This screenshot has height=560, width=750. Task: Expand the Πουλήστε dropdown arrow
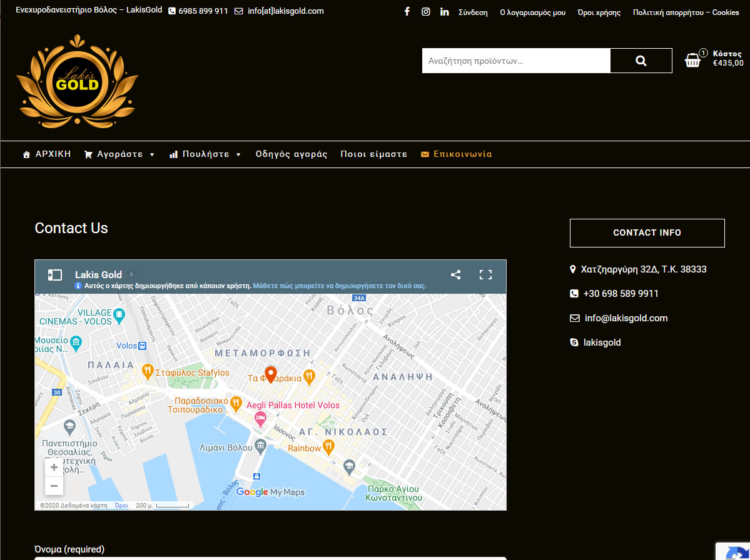pyautogui.click(x=238, y=155)
